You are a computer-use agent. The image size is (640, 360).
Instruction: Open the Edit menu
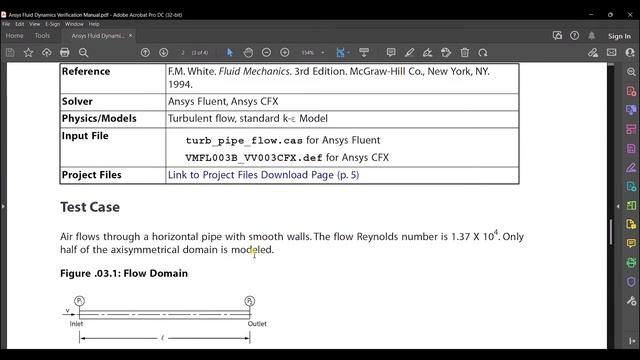point(20,24)
